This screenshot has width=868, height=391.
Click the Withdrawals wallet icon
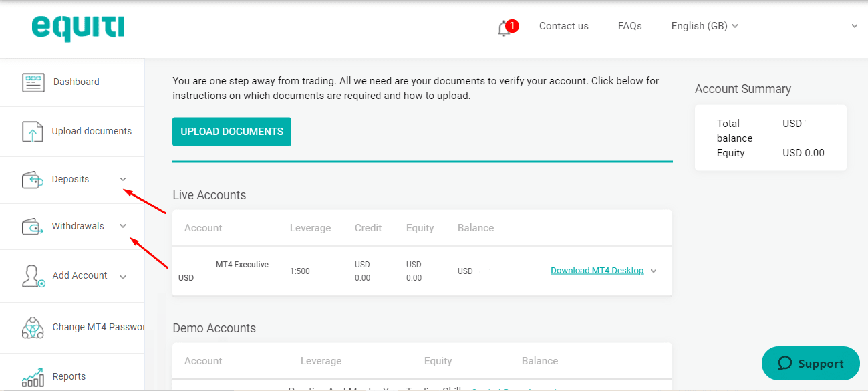point(33,227)
